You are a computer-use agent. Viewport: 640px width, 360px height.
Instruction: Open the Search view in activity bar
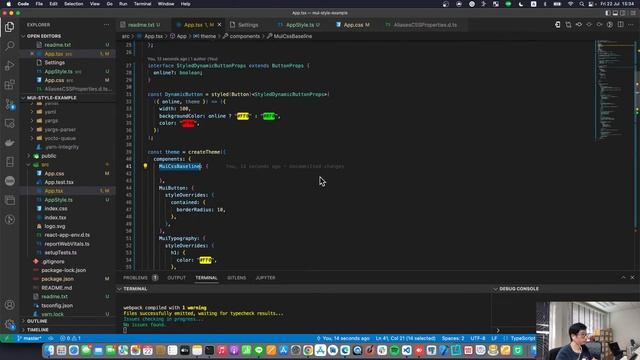click(x=9, y=46)
